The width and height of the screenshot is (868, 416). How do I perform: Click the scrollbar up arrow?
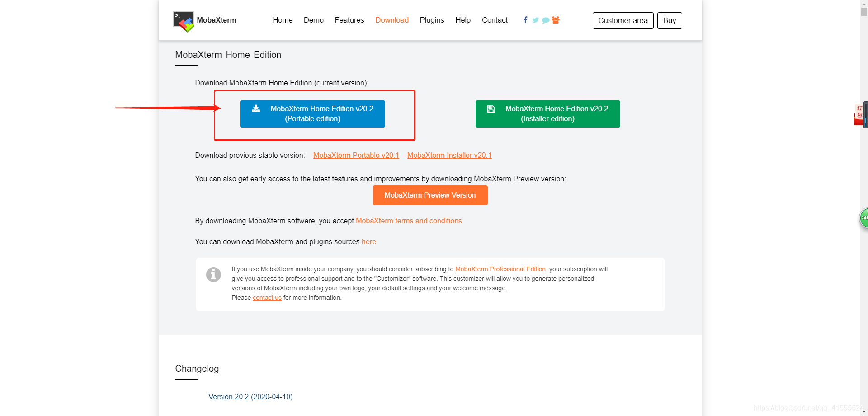click(x=864, y=3)
